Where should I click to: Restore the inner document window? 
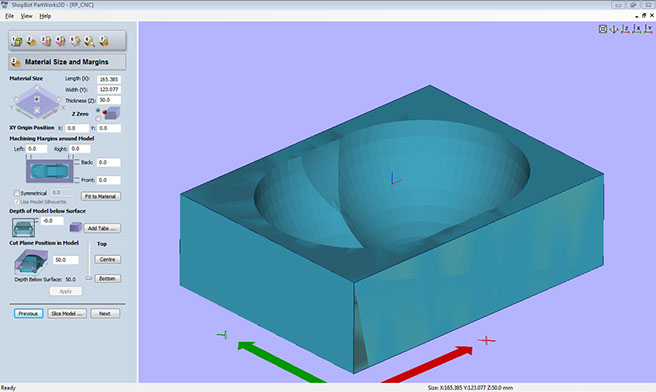tap(644, 15)
